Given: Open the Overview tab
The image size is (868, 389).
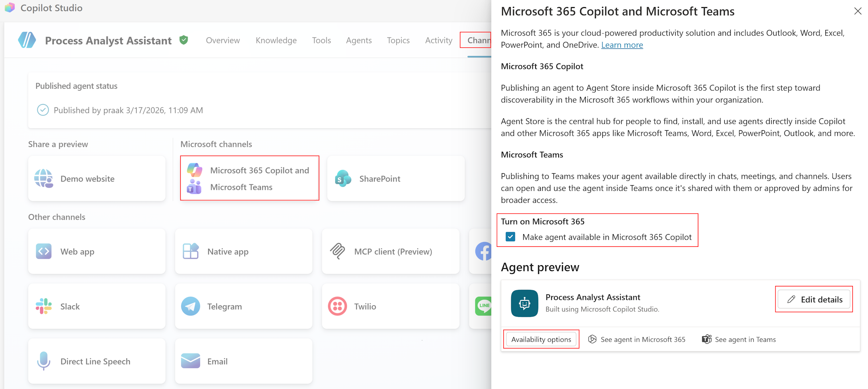Looking at the screenshot, I should pos(223,40).
